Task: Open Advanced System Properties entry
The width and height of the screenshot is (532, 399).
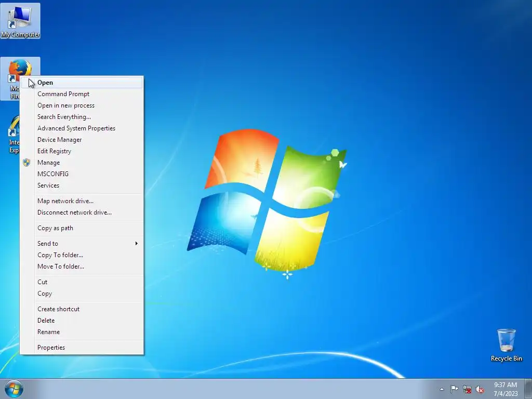Action: [82, 128]
